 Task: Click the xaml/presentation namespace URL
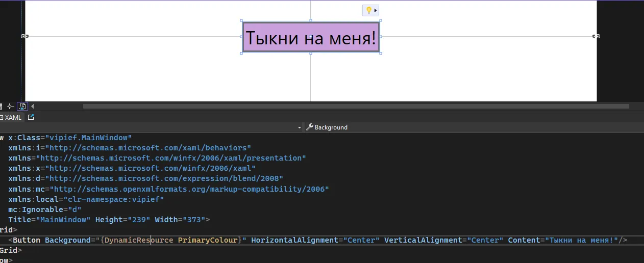point(171,158)
